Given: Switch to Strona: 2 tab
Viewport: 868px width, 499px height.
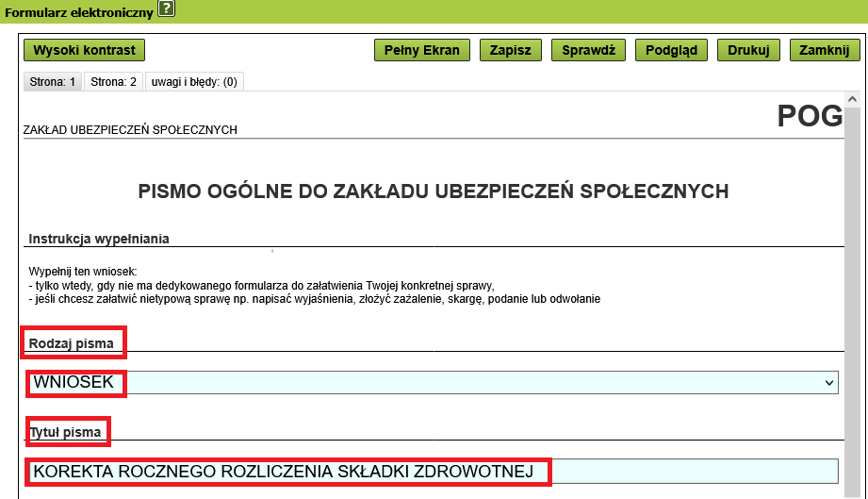Looking at the screenshot, I should [x=113, y=82].
